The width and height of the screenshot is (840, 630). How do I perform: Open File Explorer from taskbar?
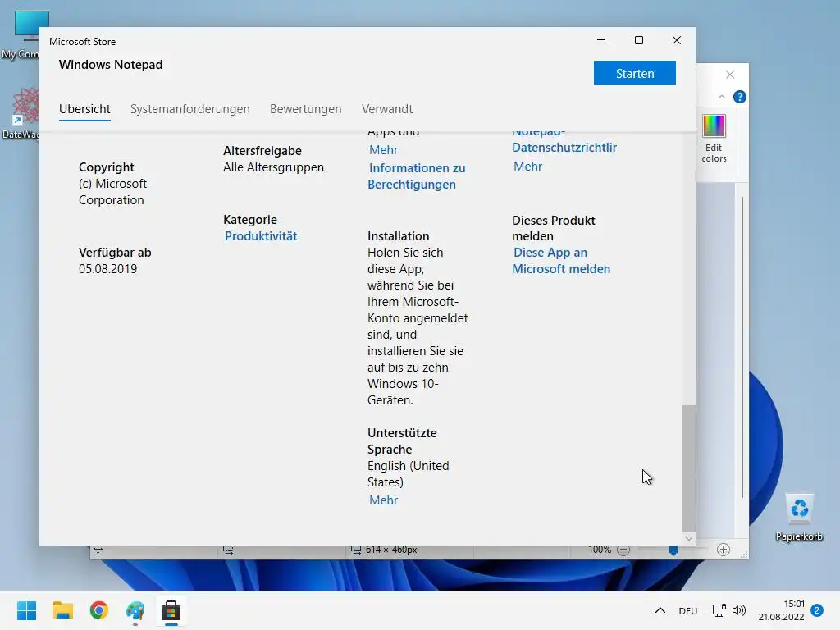62,610
